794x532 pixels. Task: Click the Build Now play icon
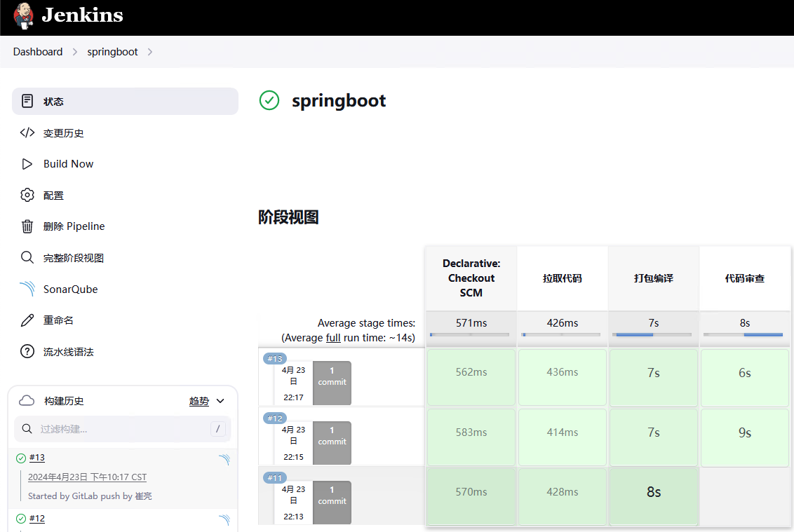tap(27, 164)
